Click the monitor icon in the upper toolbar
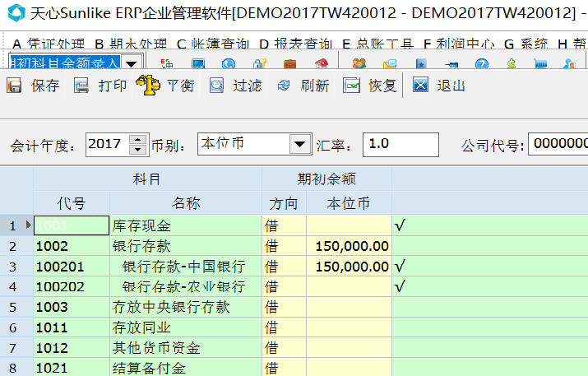 (x=198, y=64)
